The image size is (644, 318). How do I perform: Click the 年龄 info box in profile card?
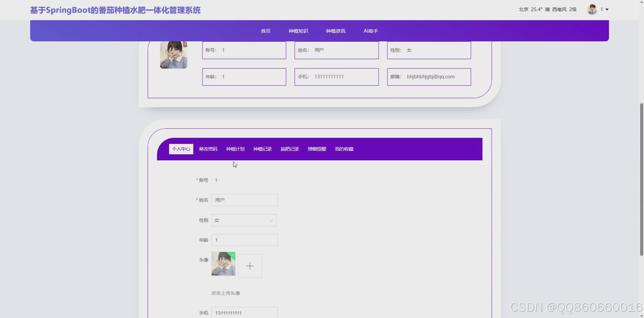[244, 77]
